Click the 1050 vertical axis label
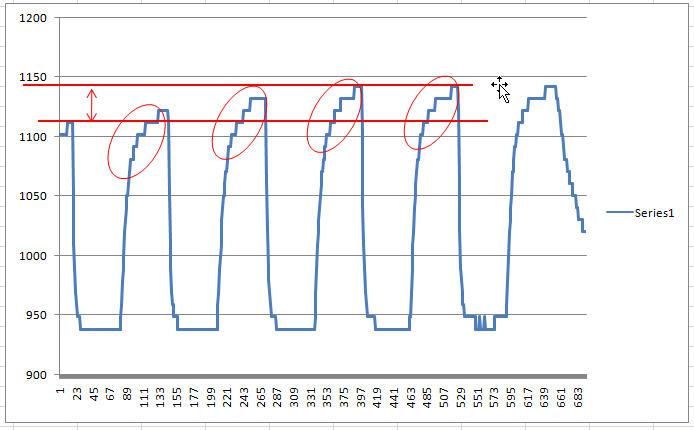 (36, 197)
